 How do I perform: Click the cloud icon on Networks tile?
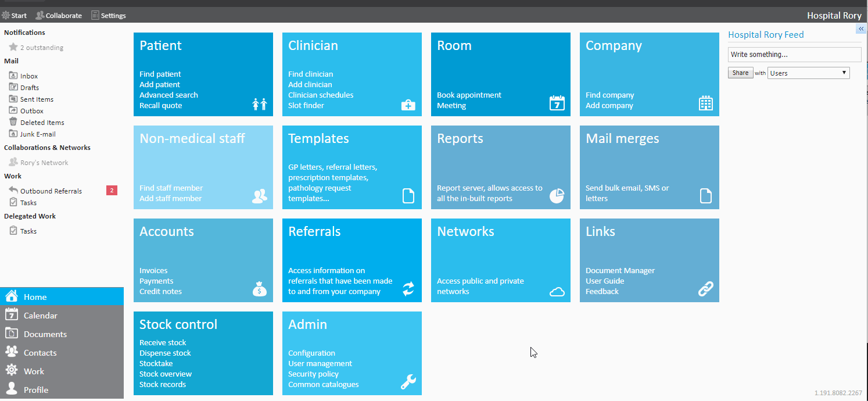(x=557, y=291)
